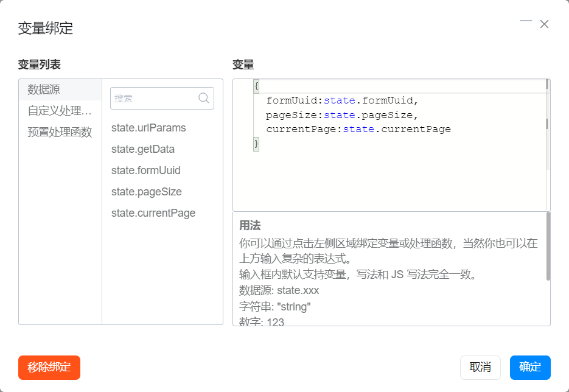Confirm binding with 确定 button

pyautogui.click(x=530, y=367)
